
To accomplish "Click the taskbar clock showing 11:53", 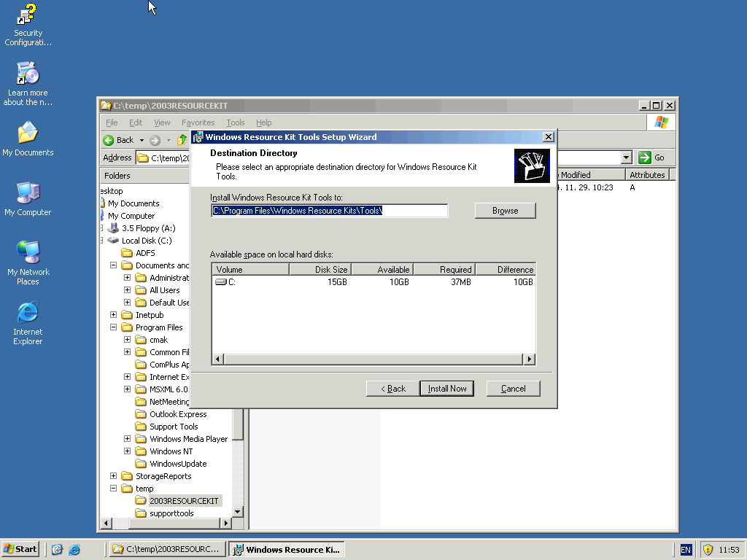I will pos(729,550).
